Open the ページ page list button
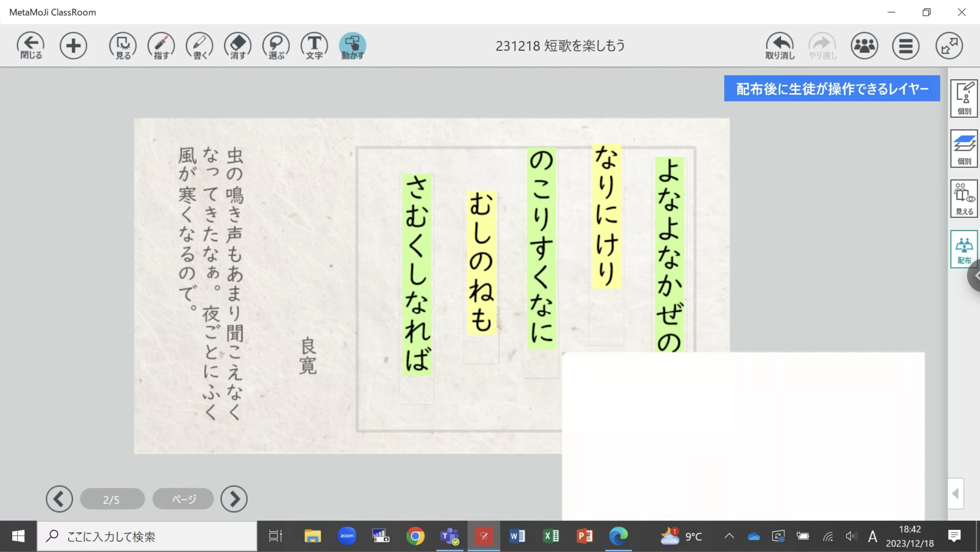The image size is (980, 552). (183, 499)
